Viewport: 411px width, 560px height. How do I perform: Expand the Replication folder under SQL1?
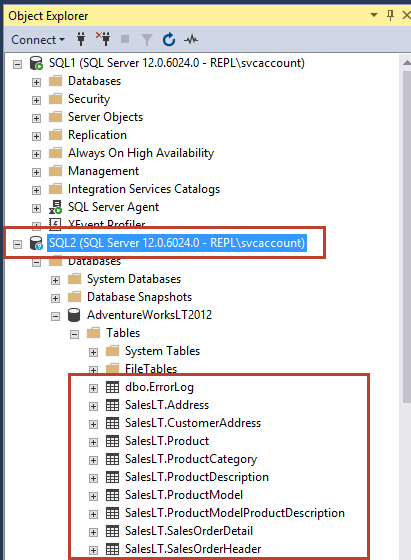[x=36, y=136]
